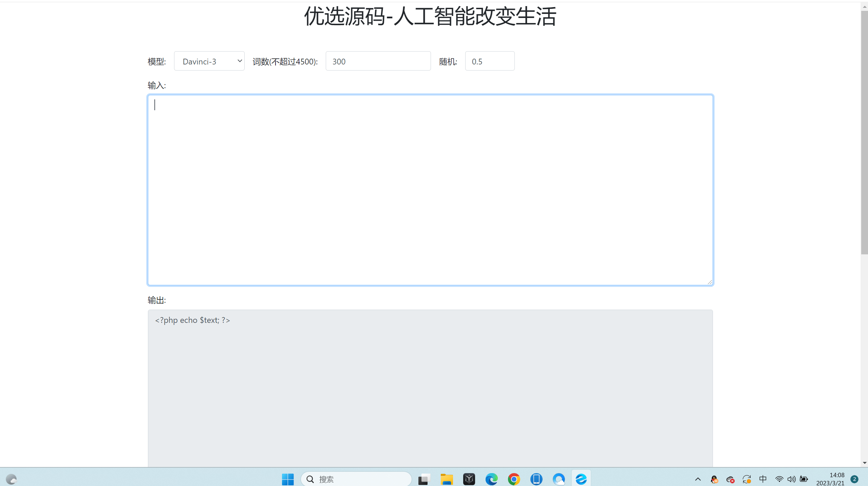Image resolution: width=868 pixels, height=486 pixels.
Task: Focus the 输入 text area
Action: pos(430,190)
